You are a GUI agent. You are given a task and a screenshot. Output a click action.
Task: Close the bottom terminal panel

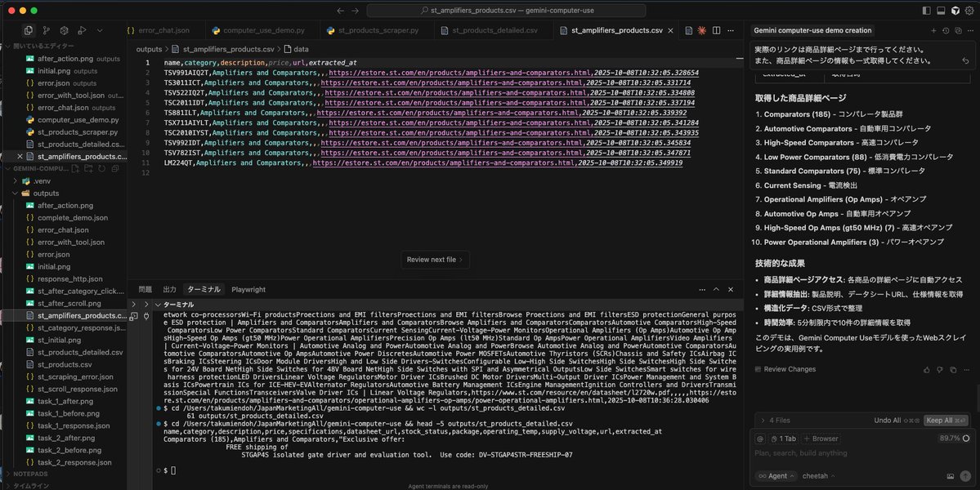click(731, 290)
